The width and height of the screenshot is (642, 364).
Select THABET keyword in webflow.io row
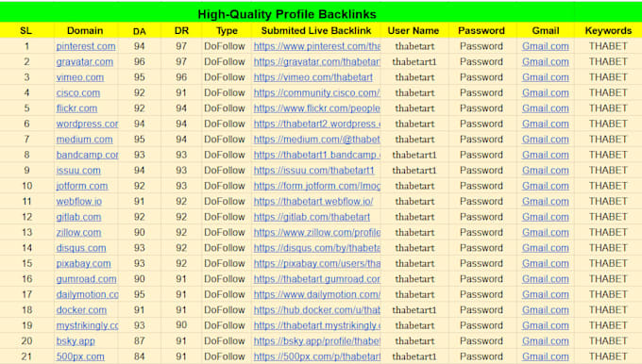point(608,202)
